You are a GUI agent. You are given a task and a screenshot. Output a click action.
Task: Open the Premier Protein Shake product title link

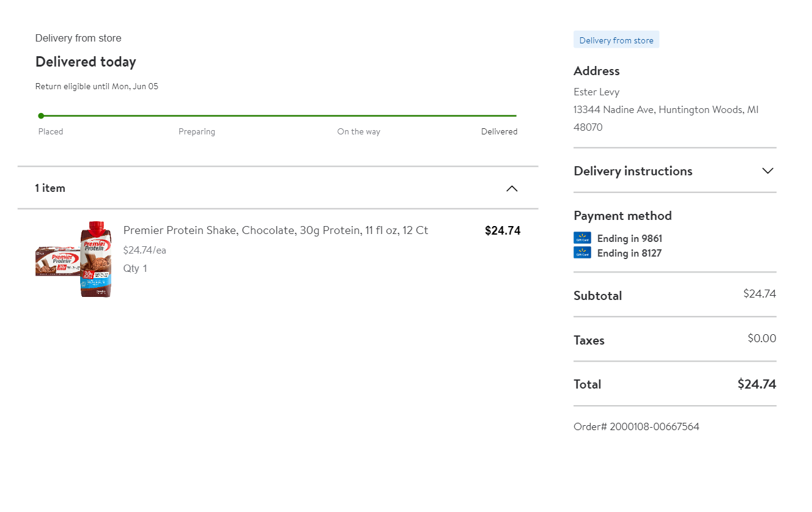275,230
